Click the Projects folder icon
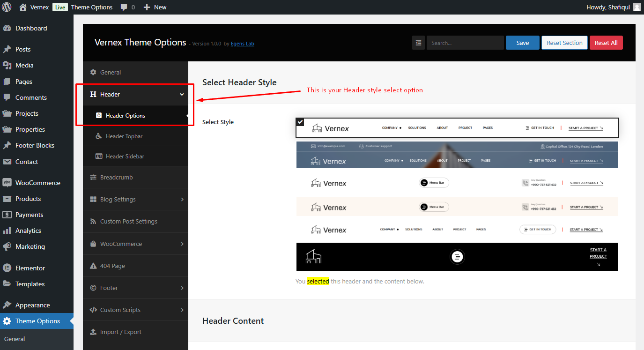This screenshot has height=350, width=644. click(7, 113)
